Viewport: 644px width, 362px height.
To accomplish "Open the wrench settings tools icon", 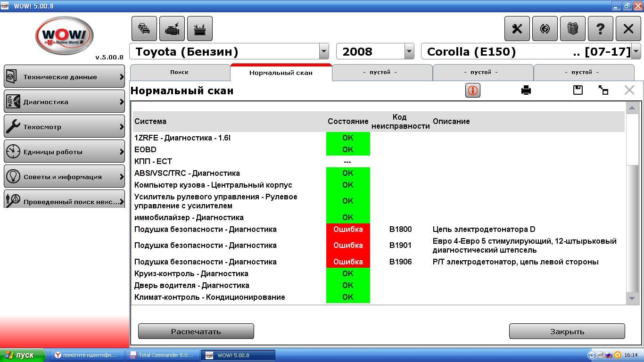I will click(517, 29).
